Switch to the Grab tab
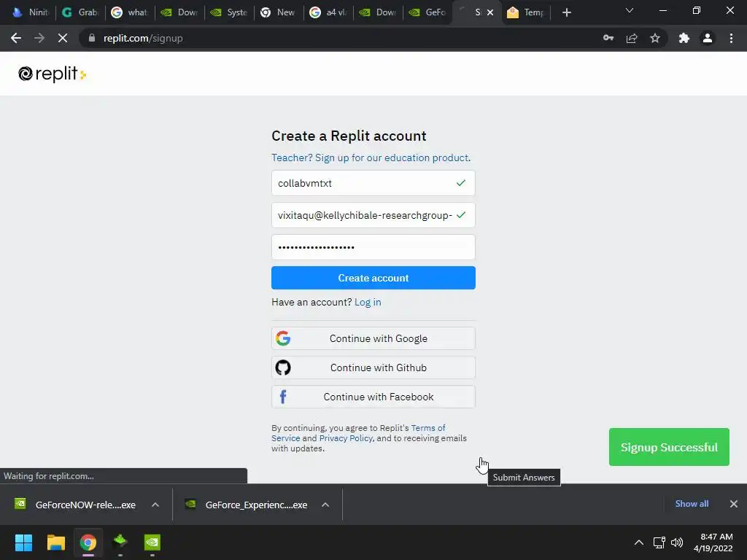Image resolution: width=747 pixels, height=560 pixels. tap(80, 12)
